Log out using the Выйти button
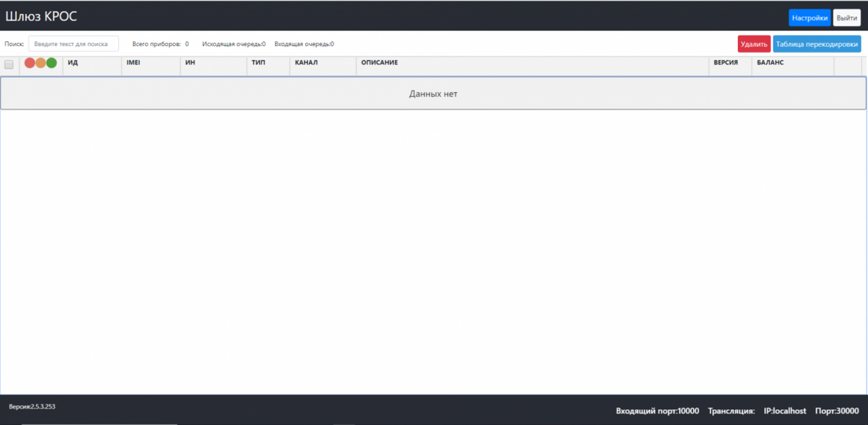868x425 pixels. pos(846,18)
